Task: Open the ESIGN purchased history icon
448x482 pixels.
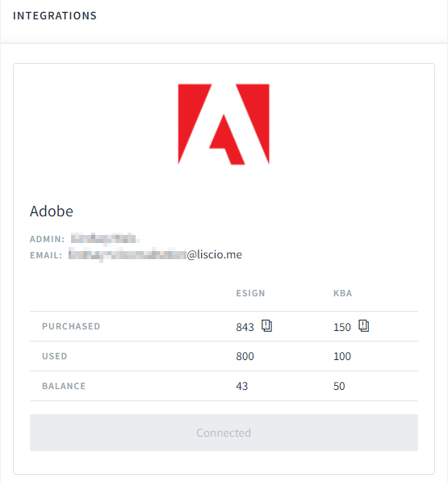Action: [x=266, y=325]
